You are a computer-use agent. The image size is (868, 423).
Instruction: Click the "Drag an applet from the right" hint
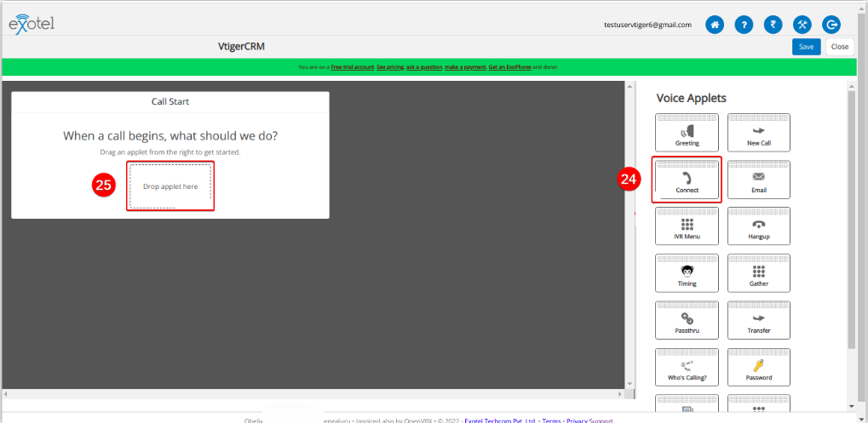(170, 151)
